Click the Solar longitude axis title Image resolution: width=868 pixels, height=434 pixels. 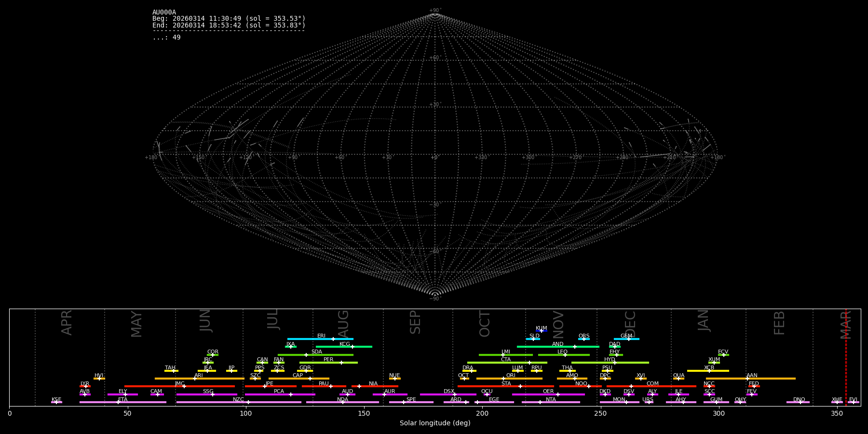coord(435,423)
